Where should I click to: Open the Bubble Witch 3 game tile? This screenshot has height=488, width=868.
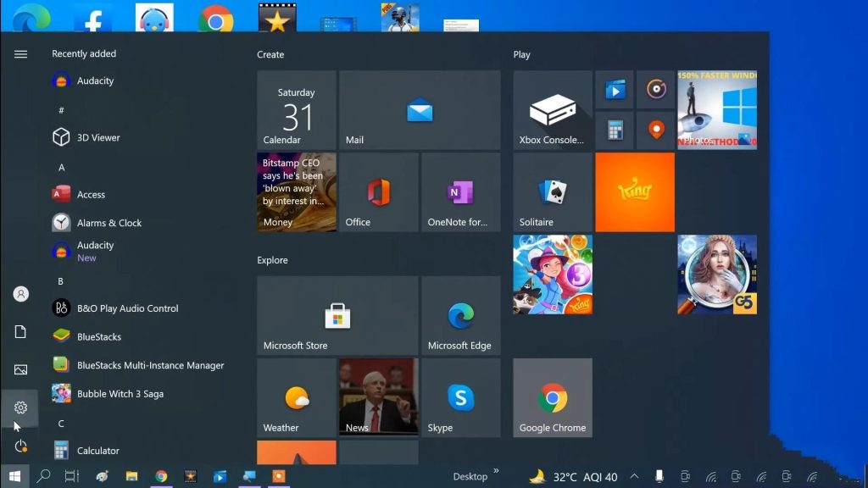point(553,274)
